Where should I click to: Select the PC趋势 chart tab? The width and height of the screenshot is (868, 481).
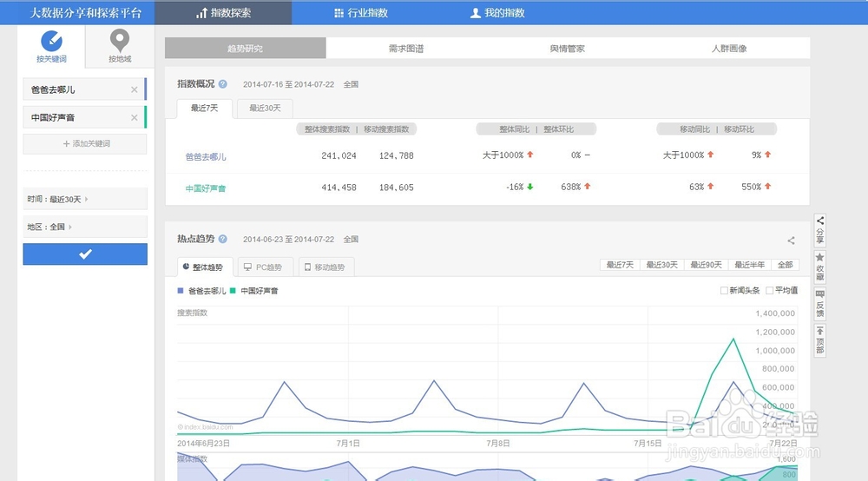pyautogui.click(x=263, y=267)
